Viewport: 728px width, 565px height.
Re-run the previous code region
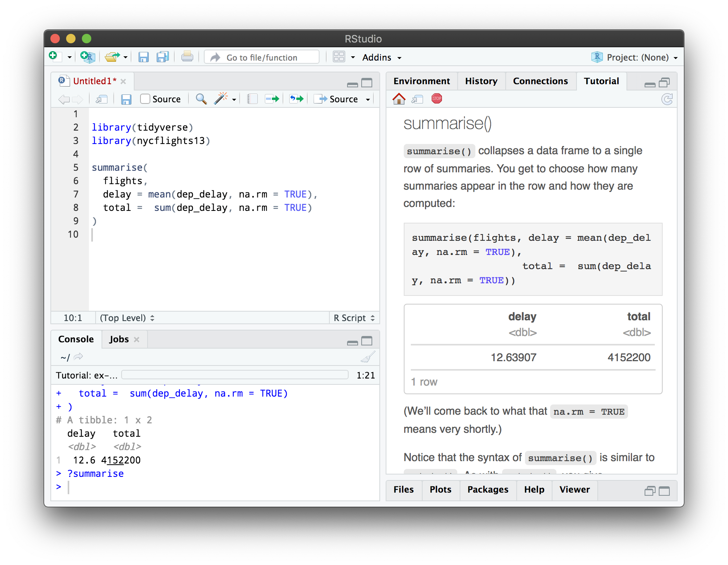pos(296,99)
